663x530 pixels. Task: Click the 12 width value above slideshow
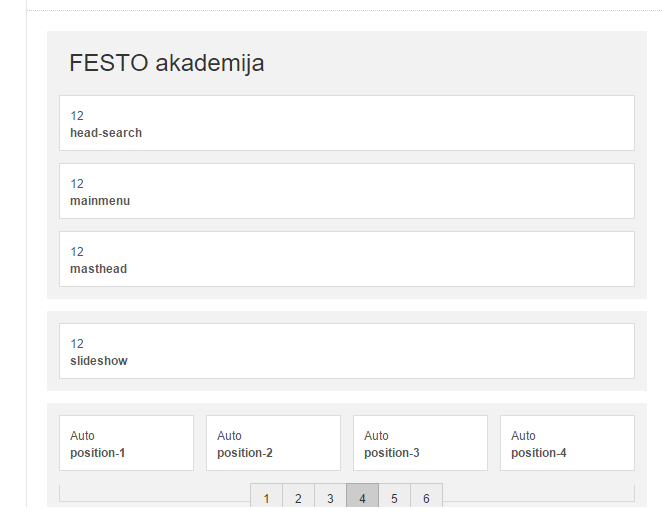pos(77,344)
